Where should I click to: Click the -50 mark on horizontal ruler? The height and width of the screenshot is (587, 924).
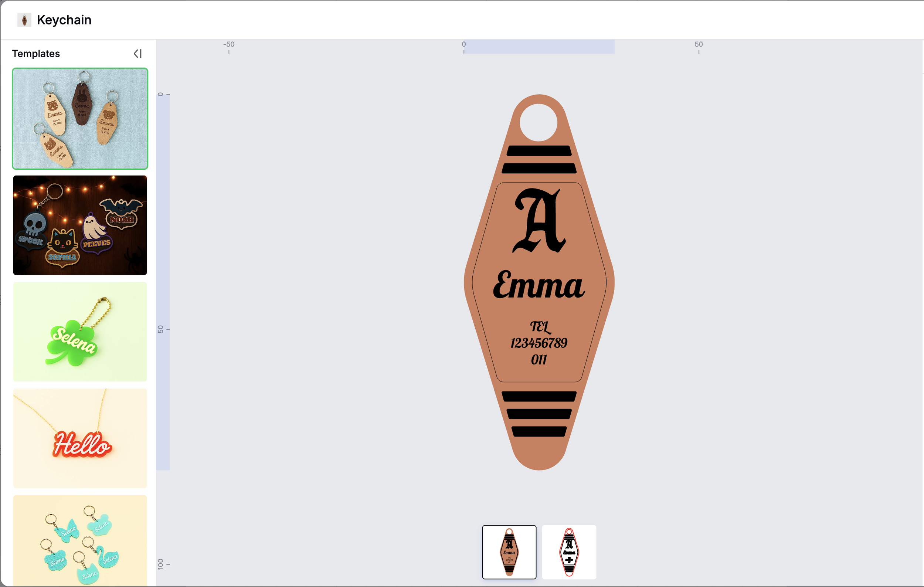pyautogui.click(x=229, y=44)
